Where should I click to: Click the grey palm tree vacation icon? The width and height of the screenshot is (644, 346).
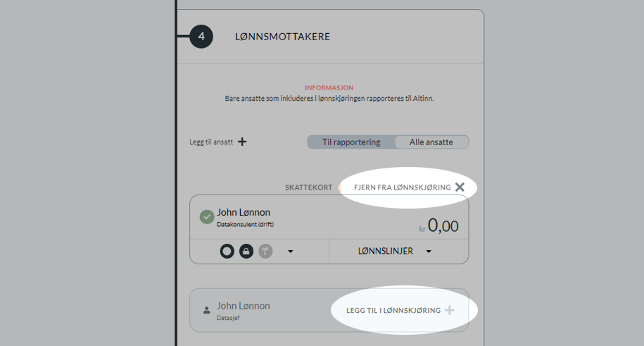tap(265, 251)
